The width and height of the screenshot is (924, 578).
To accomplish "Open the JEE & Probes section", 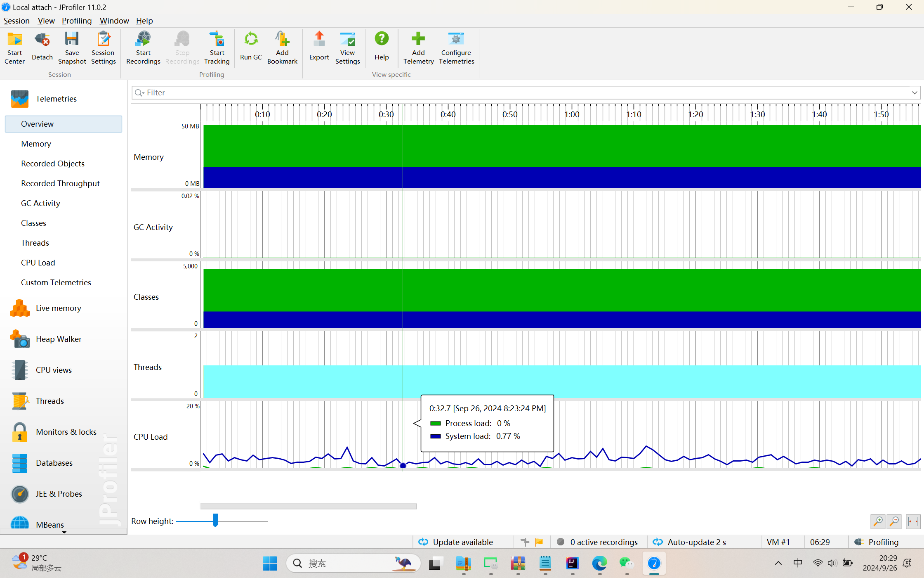I will (59, 494).
